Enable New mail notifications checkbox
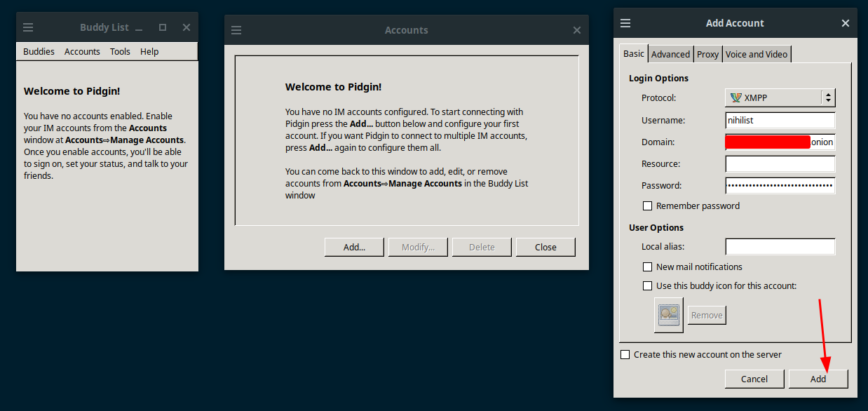The width and height of the screenshot is (868, 411). pyautogui.click(x=648, y=267)
